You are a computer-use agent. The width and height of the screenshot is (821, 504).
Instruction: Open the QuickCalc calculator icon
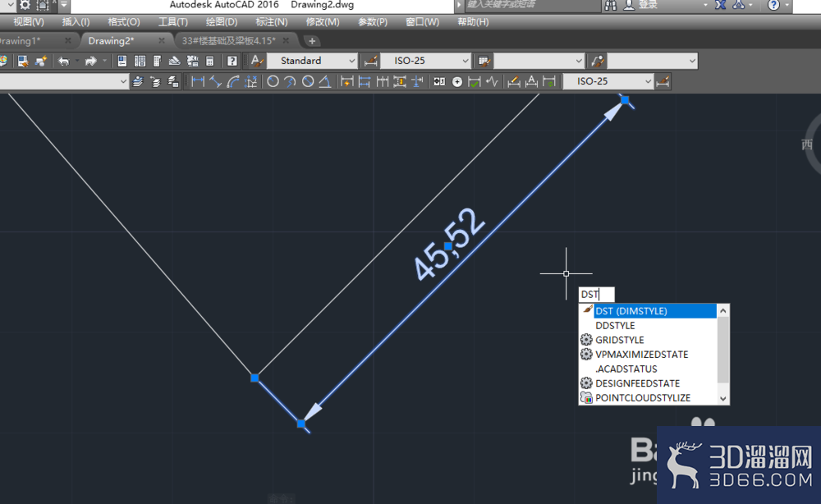209,62
